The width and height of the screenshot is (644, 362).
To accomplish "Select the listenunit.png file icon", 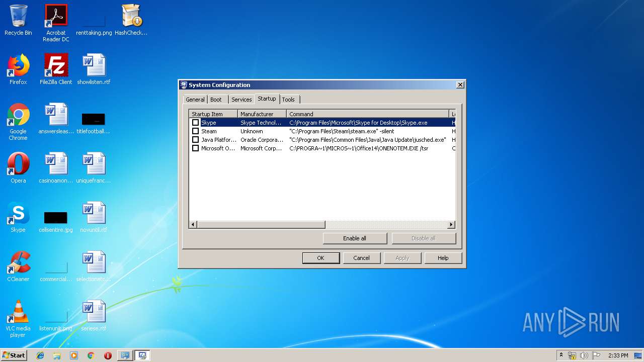I will (56, 321).
